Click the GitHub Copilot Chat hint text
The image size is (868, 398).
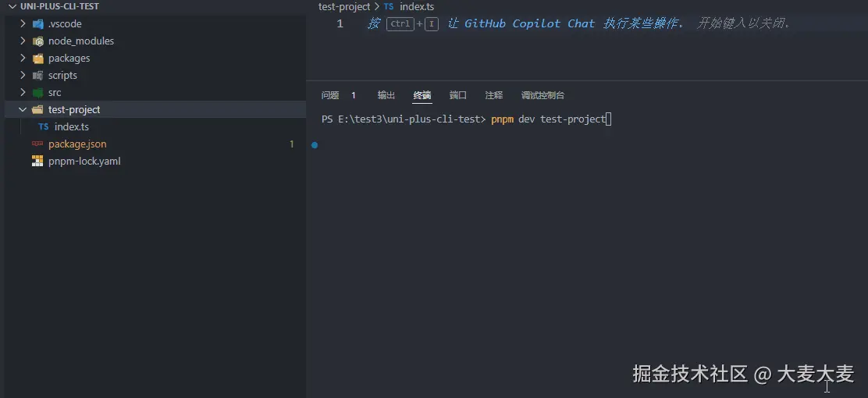point(529,23)
